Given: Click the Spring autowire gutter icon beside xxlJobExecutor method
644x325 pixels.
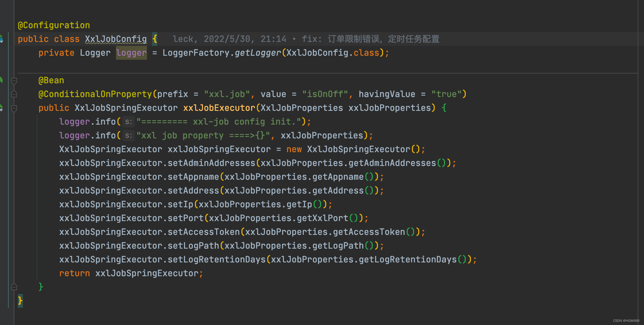Looking at the screenshot, I should click(1, 108).
